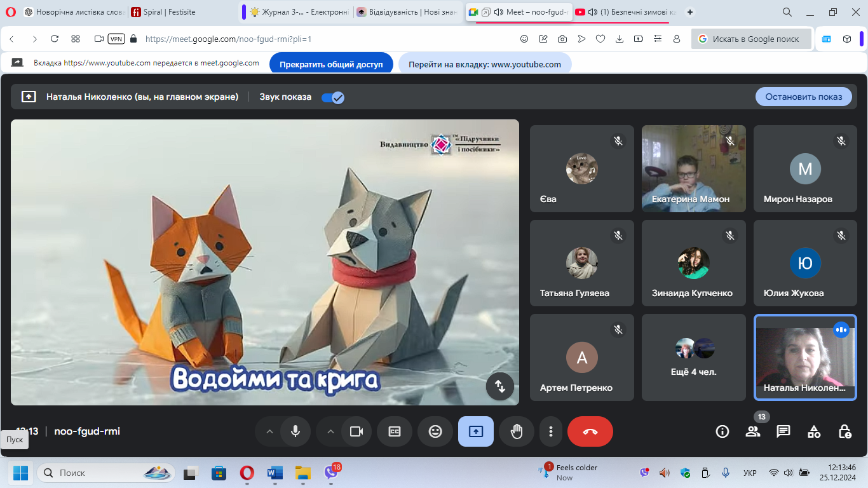Open tab search magnifier in title bar

click(787, 12)
